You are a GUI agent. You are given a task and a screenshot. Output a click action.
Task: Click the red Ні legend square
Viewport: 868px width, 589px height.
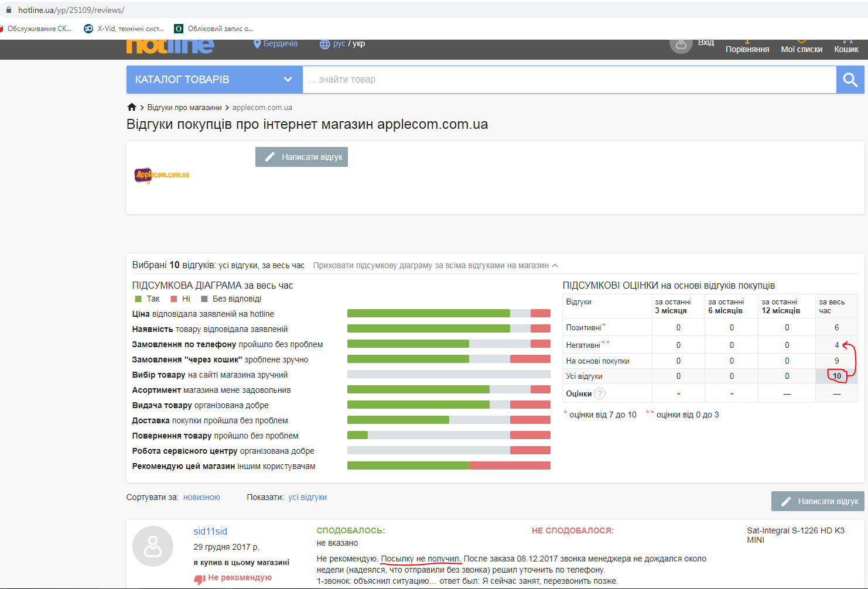(174, 299)
